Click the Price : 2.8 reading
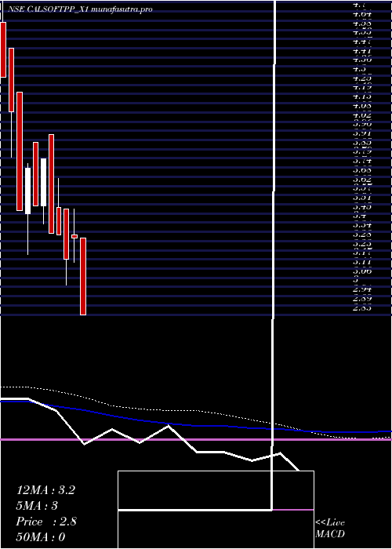The image size is (392, 549). pyautogui.click(x=46, y=522)
